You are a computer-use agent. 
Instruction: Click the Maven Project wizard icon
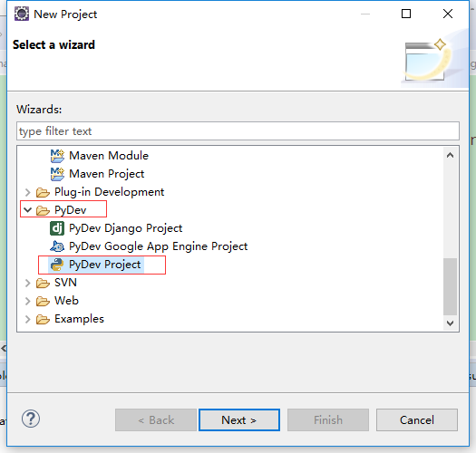pos(57,174)
